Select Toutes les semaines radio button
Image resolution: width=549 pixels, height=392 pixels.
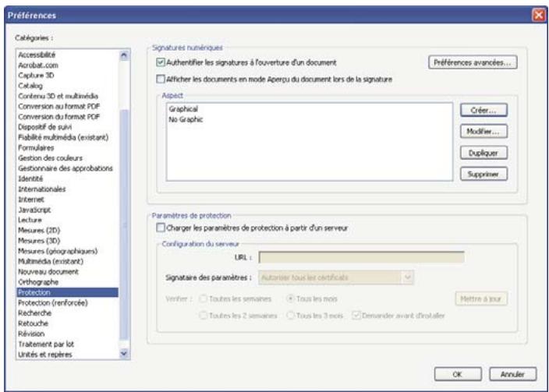203,299
